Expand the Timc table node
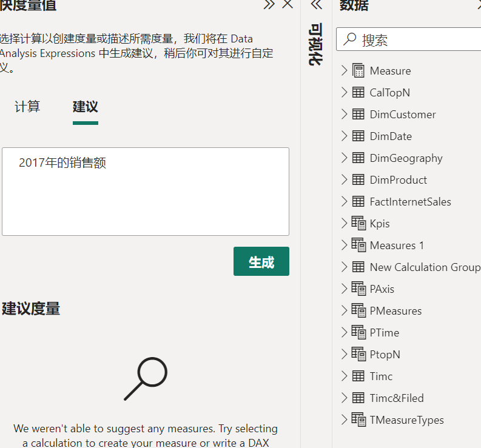The image size is (481, 448). 344,376
